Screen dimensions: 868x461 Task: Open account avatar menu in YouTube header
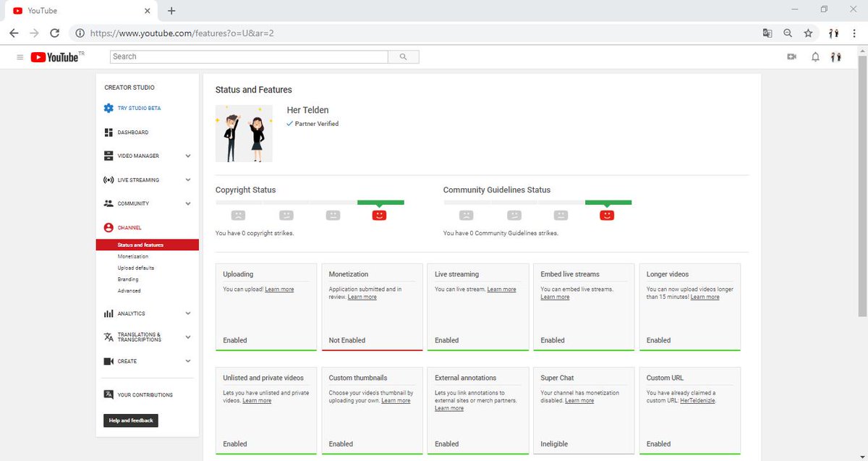836,57
